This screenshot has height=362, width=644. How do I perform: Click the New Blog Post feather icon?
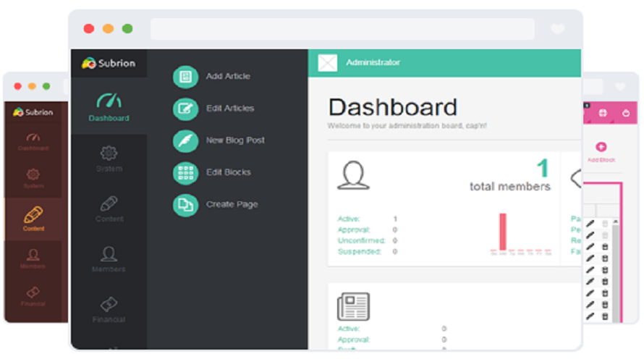(x=185, y=140)
